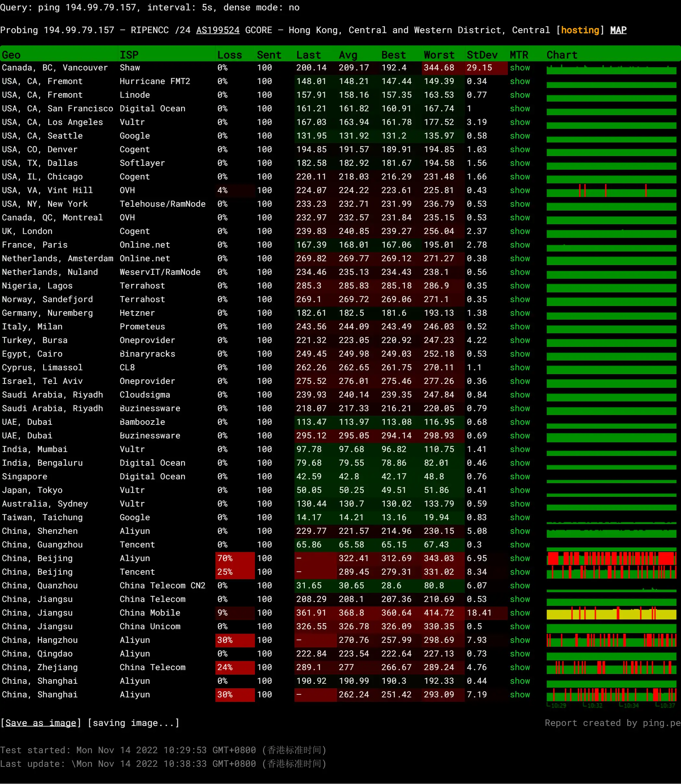Click the 'Last update' timestamp line
The width and height of the screenshot is (681, 784).
point(163,764)
